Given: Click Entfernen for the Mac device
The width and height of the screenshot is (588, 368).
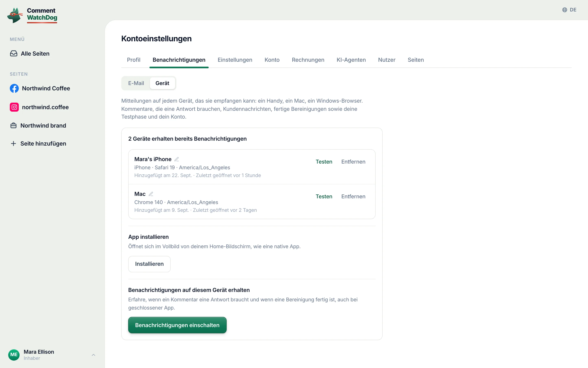Looking at the screenshot, I should click(353, 197).
